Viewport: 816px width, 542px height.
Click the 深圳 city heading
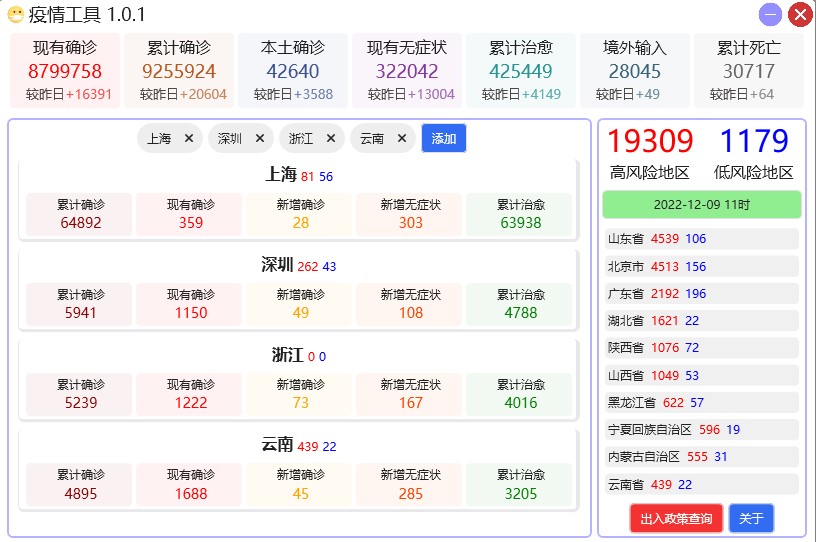[277, 264]
